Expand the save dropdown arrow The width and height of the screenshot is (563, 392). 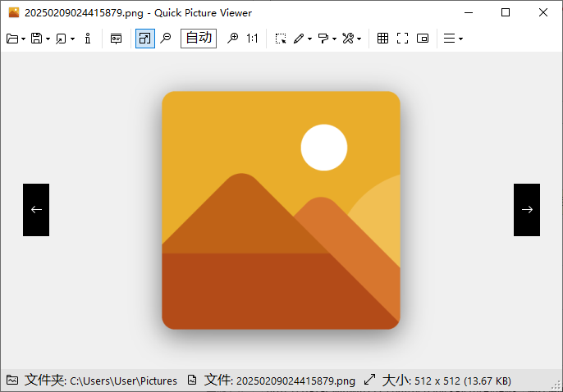(x=48, y=39)
